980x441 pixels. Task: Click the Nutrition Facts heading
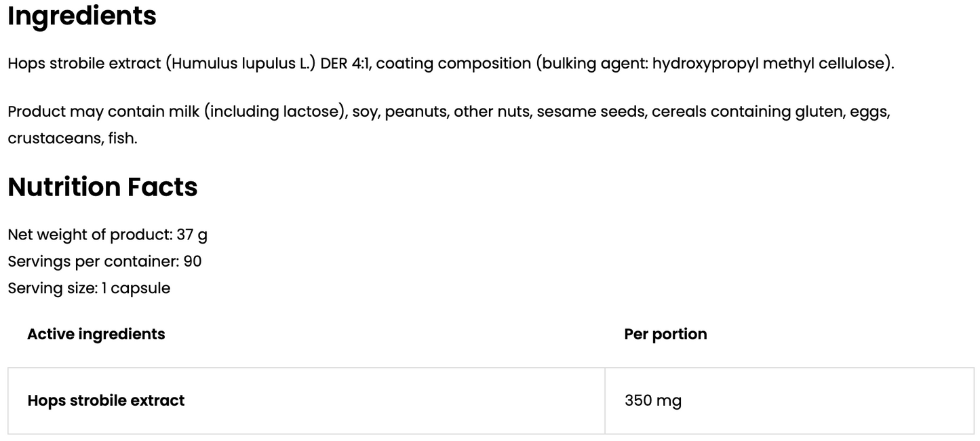(x=102, y=187)
